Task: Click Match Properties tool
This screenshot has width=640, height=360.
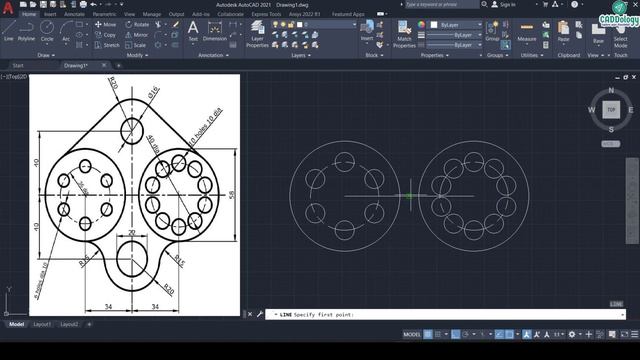Action: click(x=404, y=34)
